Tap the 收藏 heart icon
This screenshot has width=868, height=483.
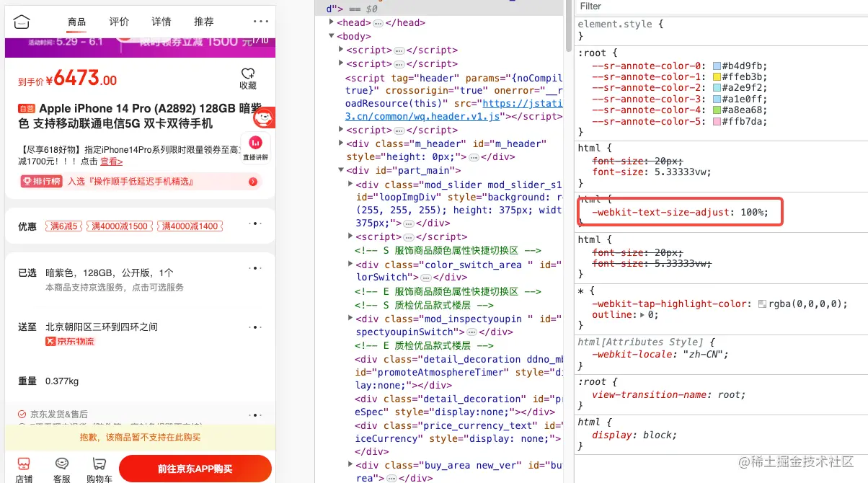point(248,74)
